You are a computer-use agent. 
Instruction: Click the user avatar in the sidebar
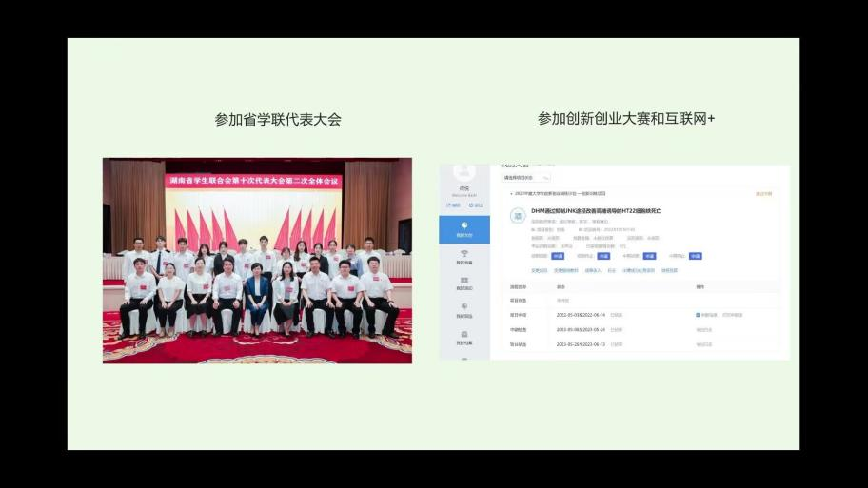[x=464, y=172]
